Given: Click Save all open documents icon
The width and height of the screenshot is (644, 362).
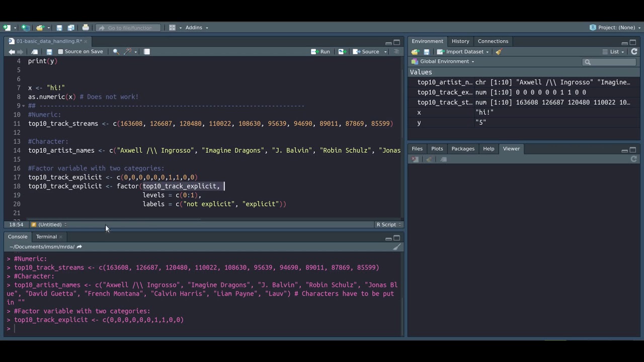Looking at the screenshot, I should [71, 28].
